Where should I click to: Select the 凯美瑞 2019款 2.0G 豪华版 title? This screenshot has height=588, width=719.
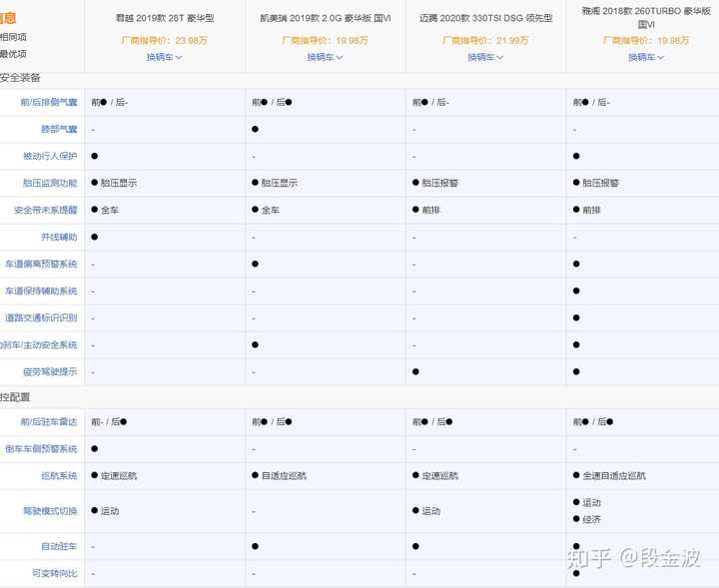[326, 18]
